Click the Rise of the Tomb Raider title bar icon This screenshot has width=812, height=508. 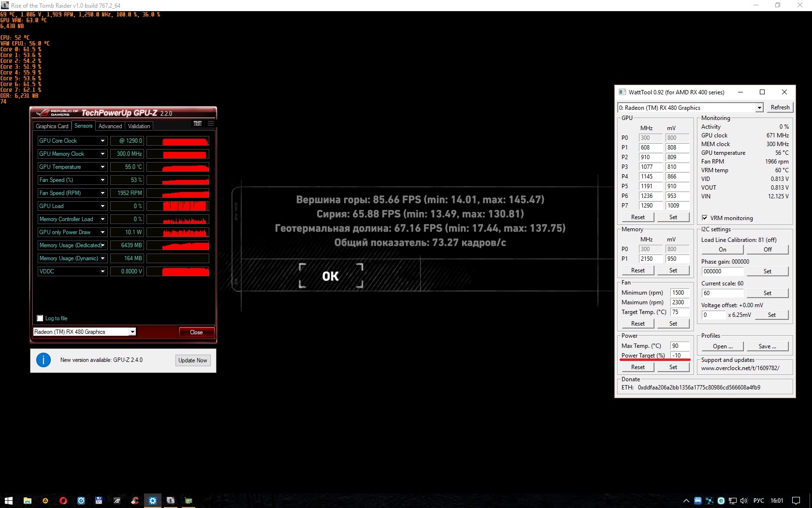tap(5, 5)
